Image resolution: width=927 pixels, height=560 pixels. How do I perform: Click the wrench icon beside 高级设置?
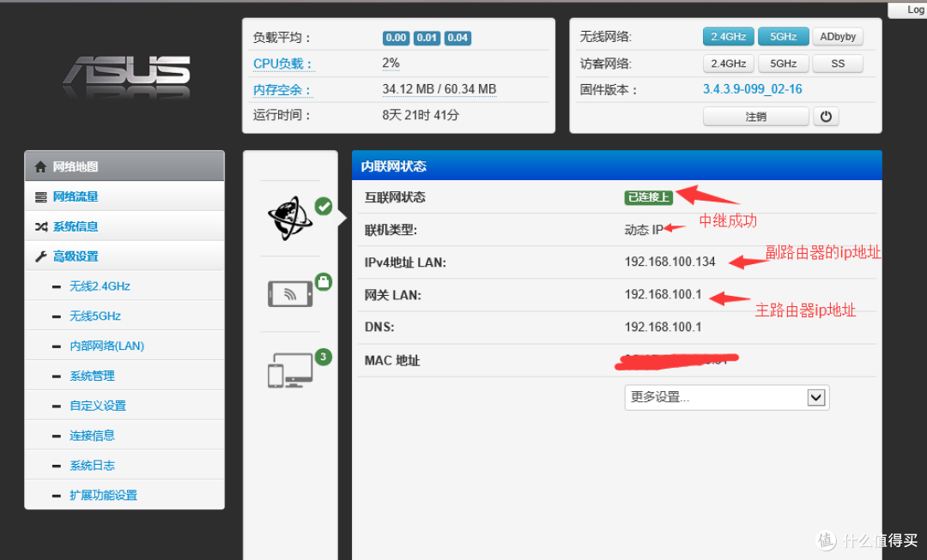coord(40,256)
